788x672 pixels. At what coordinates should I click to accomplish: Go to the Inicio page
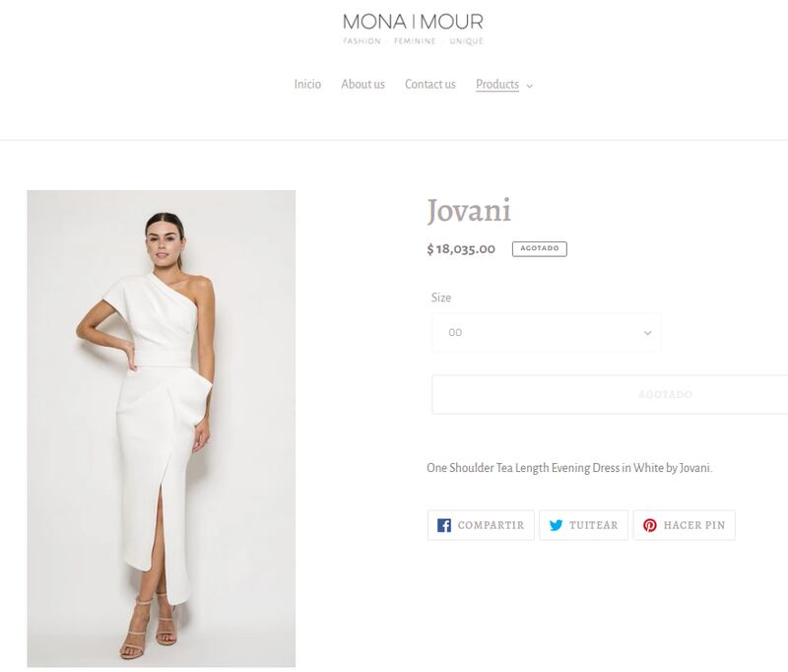(x=307, y=84)
